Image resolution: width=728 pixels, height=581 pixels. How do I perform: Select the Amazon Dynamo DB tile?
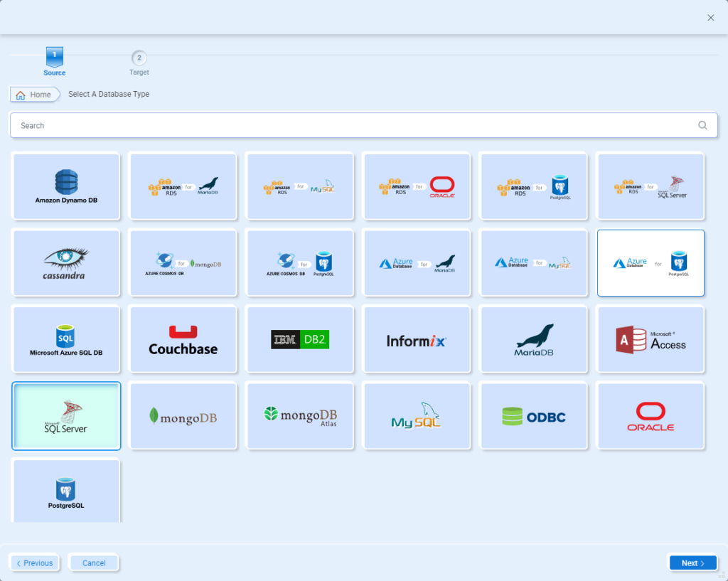(67, 187)
